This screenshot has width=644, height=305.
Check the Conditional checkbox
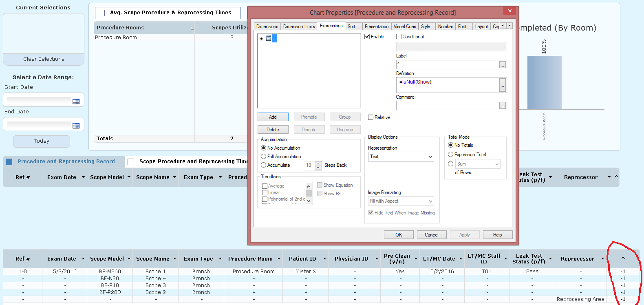point(399,37)
